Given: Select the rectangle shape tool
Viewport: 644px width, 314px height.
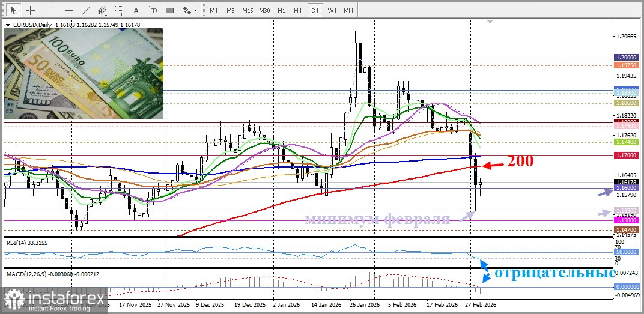Looking at the screenshot, I should (170, 10).
